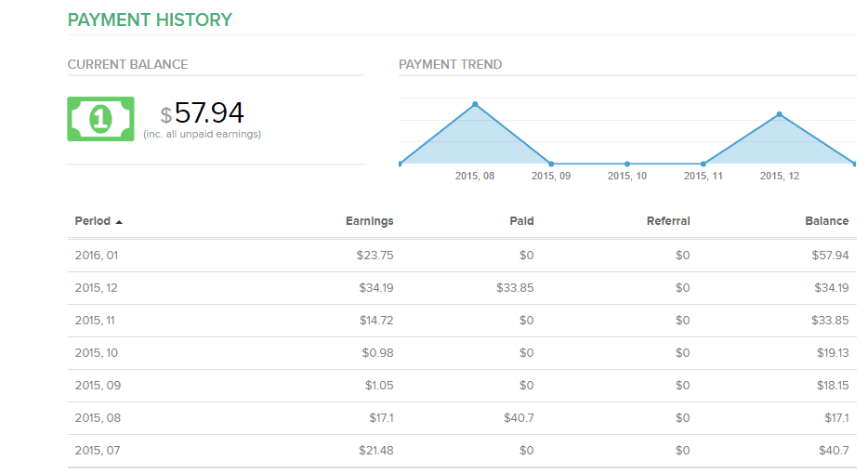Click the $40.7 paid amount in 2015, 08
Screen dimensions: 868x473
point(519,418)
